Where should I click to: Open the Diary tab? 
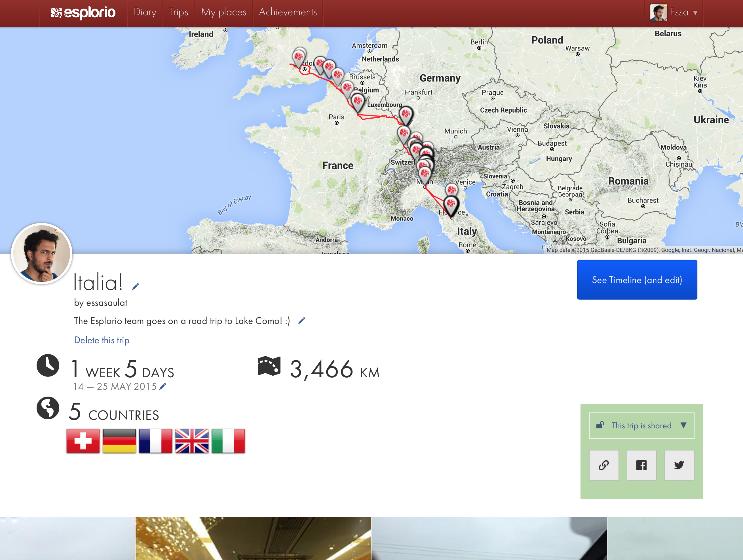click(x=145, y=12)
